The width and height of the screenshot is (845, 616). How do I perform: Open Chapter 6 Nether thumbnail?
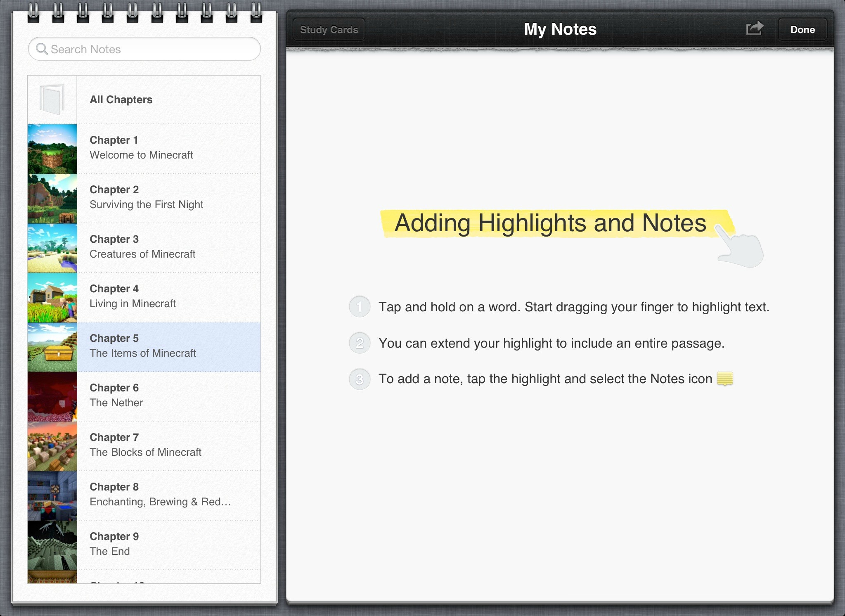click(52, 397)
